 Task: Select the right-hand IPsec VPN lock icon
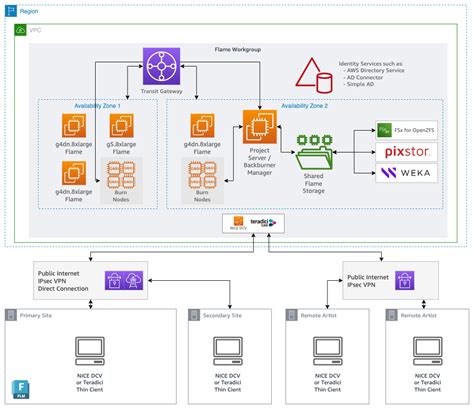pos(405,280)
